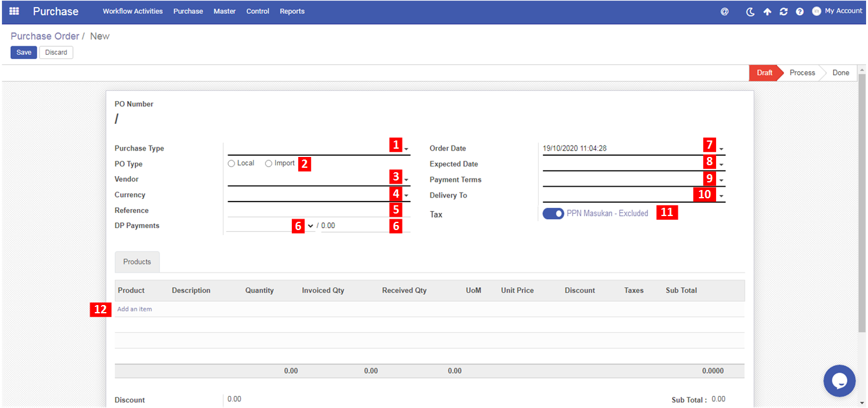Click the refresh sync icon
Image resolution: width=868 pixels, height=408 pixels.
click(x=783, y=11)
